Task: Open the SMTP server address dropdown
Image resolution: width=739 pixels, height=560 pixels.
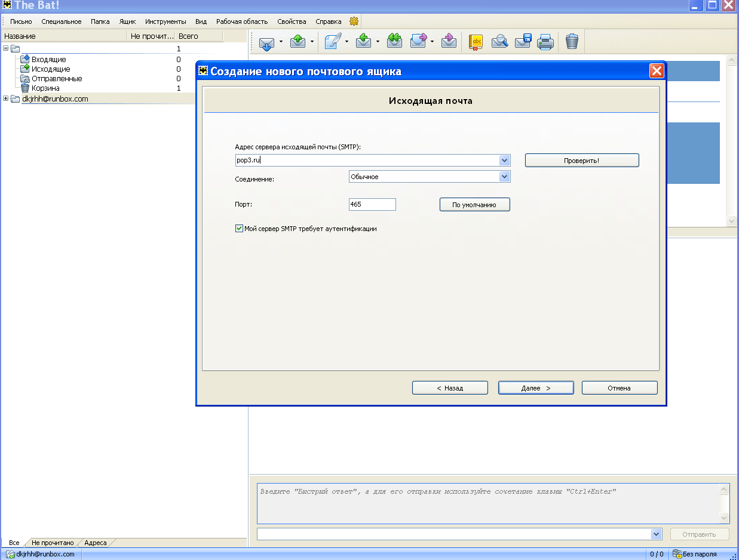Action: point(504,161)
